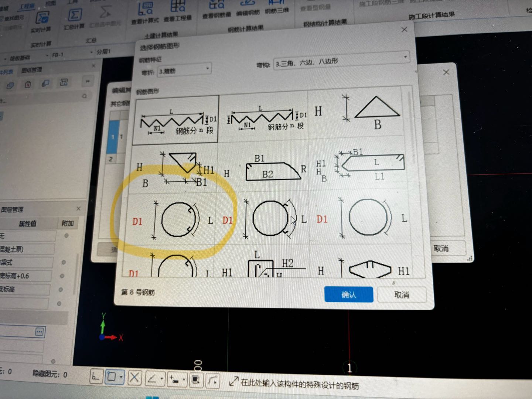Click the 属性值 column header

click(x=28, y=224)
